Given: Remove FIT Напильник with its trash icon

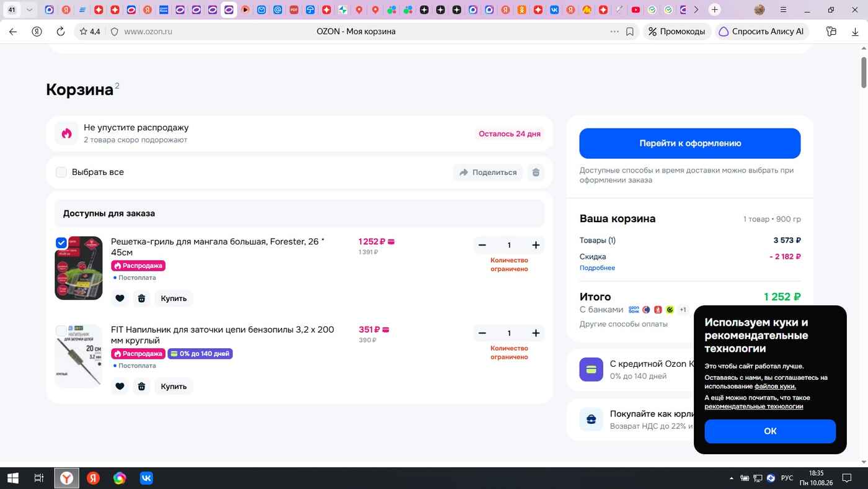Looking at the screenshot, I should (141, 387).
